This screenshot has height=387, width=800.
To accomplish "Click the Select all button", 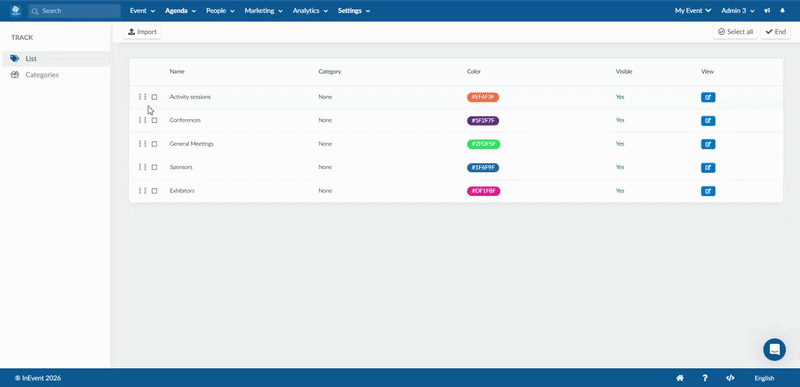I will [735, 32].
